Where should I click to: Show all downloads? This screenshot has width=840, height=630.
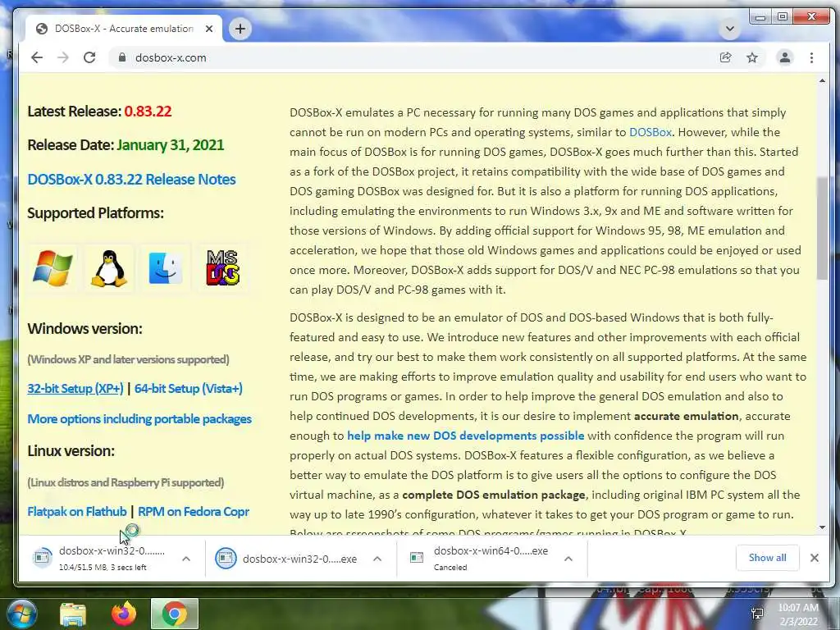click(767, 558)
